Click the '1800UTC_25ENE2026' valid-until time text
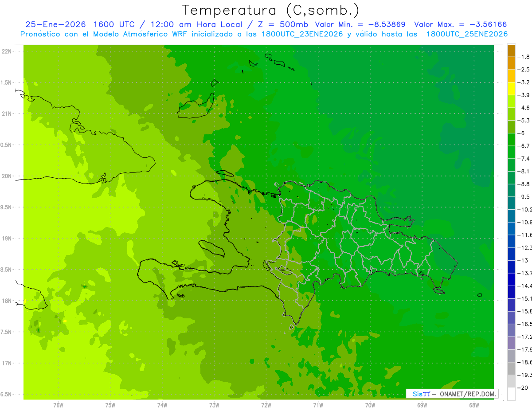Viewport: 532px width, 411px height. (467, 34)
